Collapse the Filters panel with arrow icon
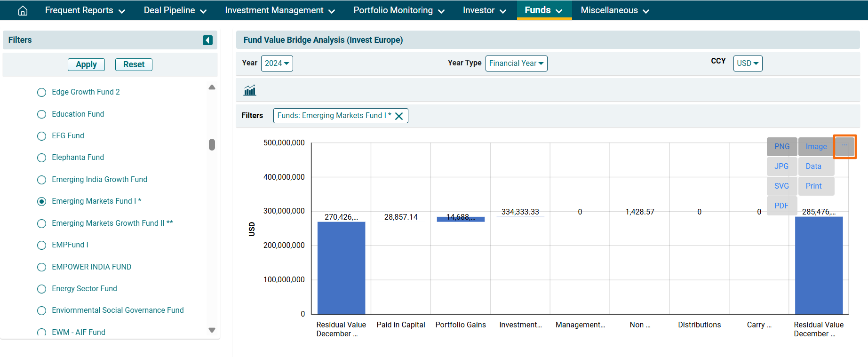 [207, 40]
